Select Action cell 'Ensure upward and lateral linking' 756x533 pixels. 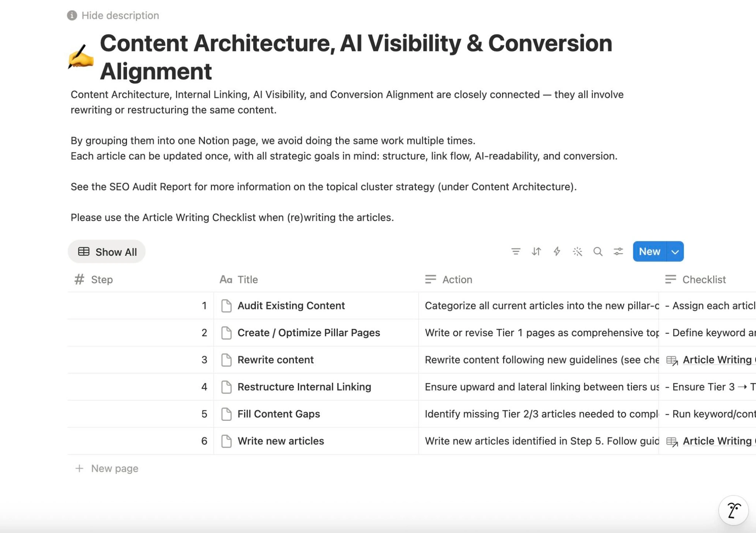click(x=539, y=387)
